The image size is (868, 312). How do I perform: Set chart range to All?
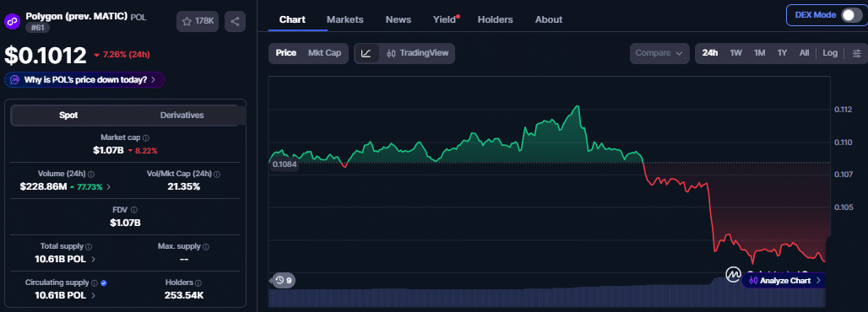pos(805,53)
